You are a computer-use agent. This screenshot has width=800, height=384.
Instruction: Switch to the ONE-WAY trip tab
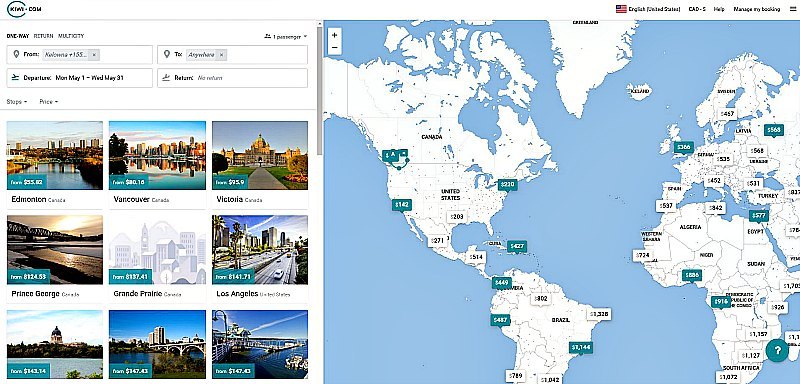[x=17, y=36]
